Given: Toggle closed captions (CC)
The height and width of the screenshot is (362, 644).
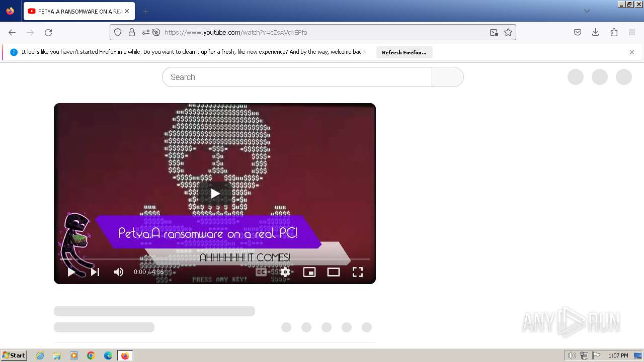Looking at the screenshot, I should (261, 272).
